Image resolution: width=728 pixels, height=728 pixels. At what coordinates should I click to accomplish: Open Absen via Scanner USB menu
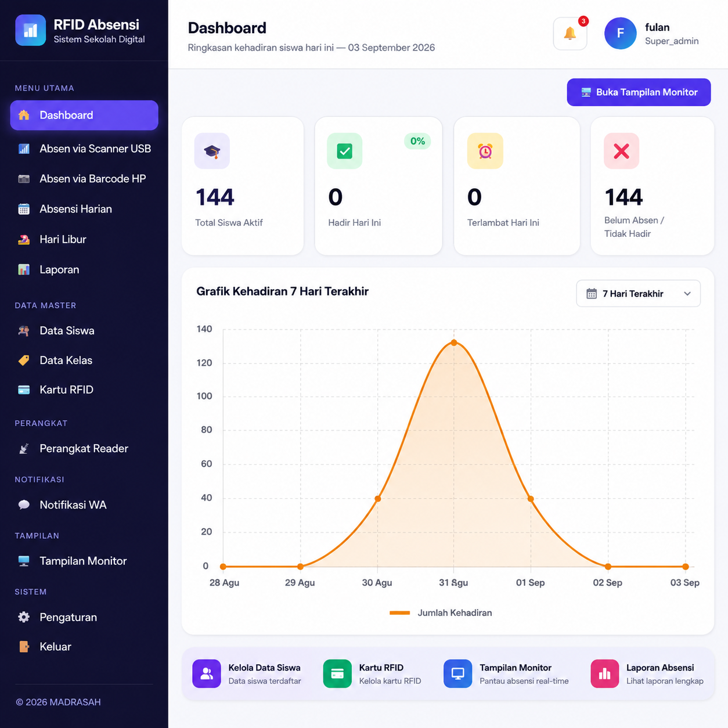coord(84,149)
